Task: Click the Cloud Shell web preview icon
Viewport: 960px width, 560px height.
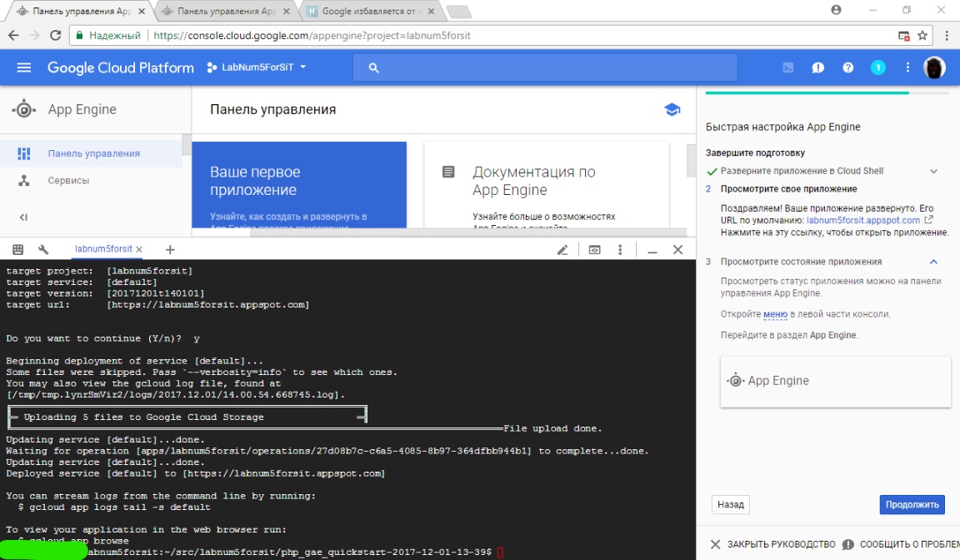Action: pos(594,250)
